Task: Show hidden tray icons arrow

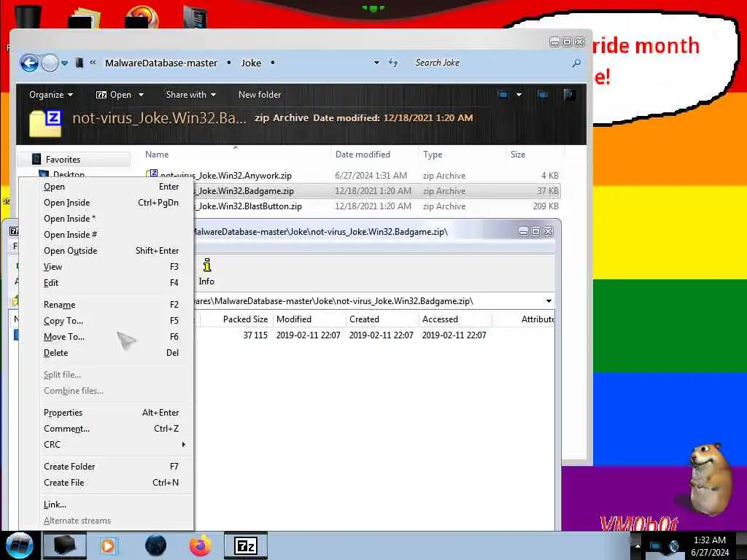Action: 638,545
